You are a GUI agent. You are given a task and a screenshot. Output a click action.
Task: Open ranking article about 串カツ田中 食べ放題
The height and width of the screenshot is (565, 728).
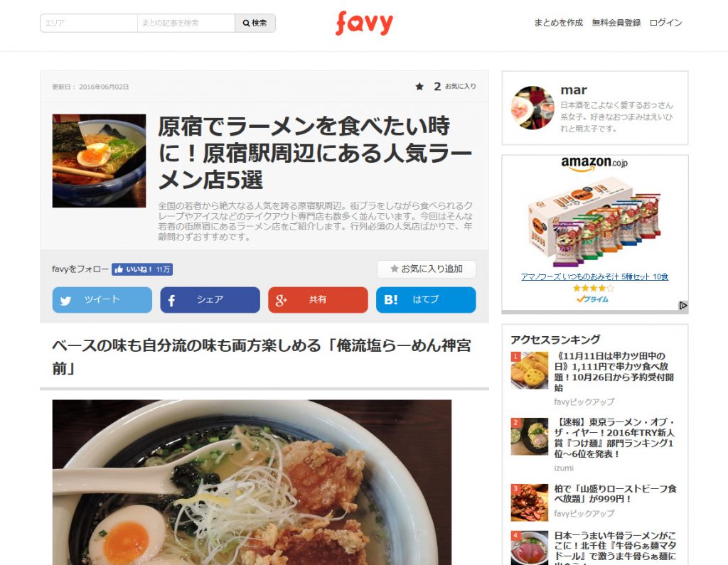(614, 372)
